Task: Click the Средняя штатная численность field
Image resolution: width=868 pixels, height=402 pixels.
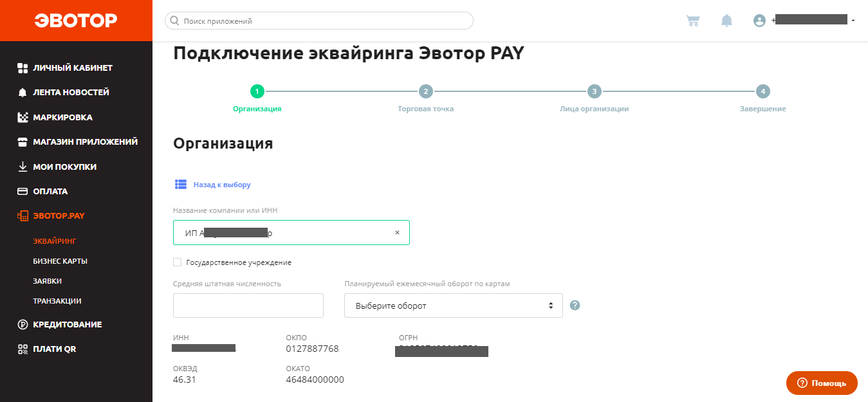Action: click(248, 306)
